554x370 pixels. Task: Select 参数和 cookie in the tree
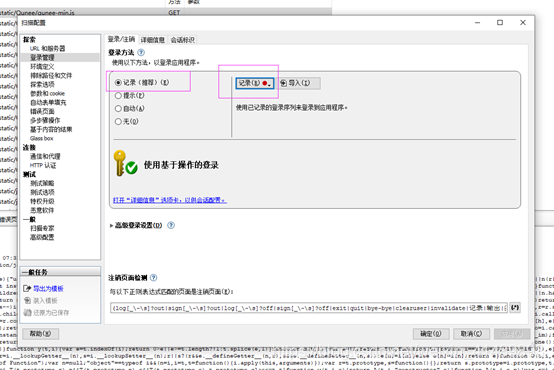47,93
